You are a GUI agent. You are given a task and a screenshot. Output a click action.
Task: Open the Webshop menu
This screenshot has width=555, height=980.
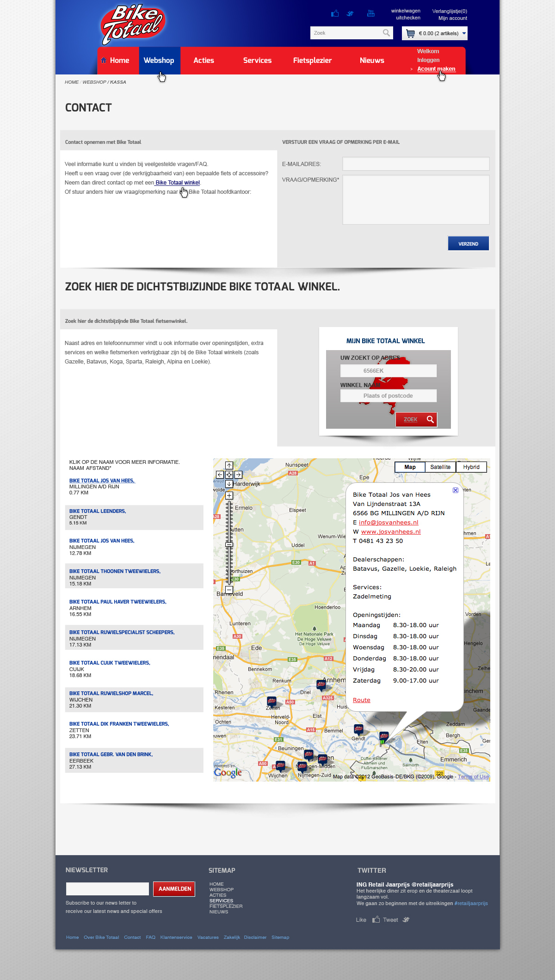coord(159,60)
